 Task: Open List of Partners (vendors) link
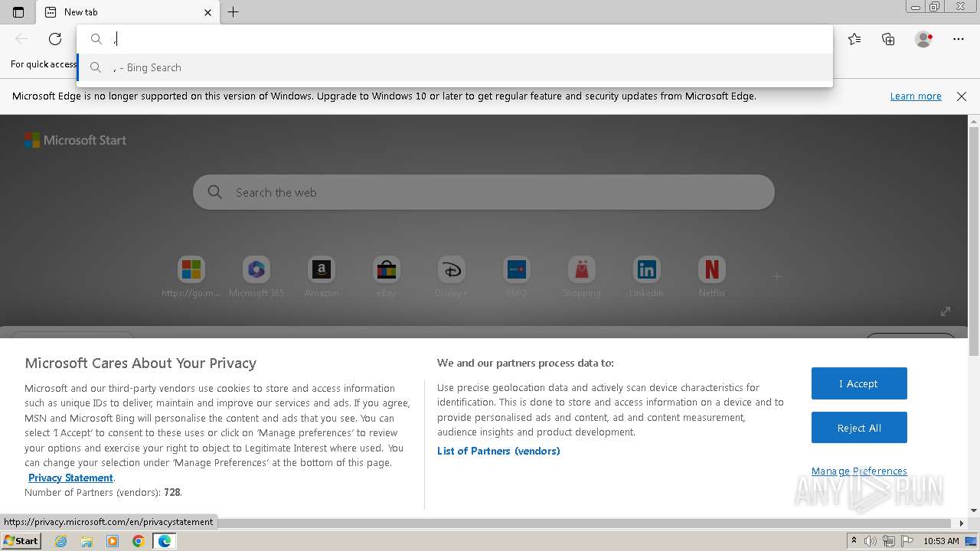tap(498, 451)
